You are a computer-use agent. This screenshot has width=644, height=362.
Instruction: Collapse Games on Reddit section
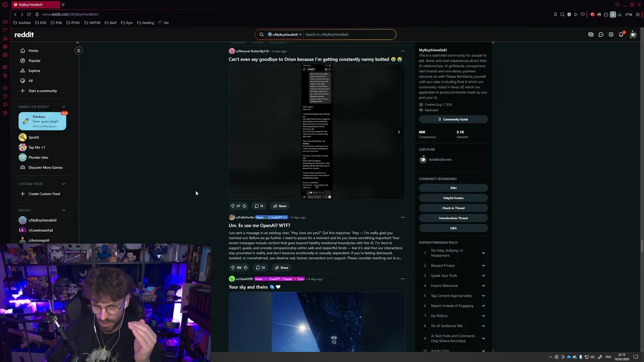point(63,107)
